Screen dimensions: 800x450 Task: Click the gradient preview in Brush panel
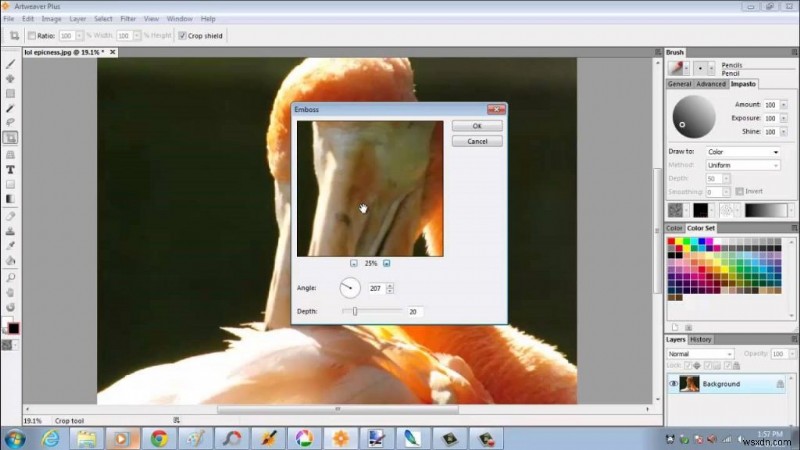point(765,210)
